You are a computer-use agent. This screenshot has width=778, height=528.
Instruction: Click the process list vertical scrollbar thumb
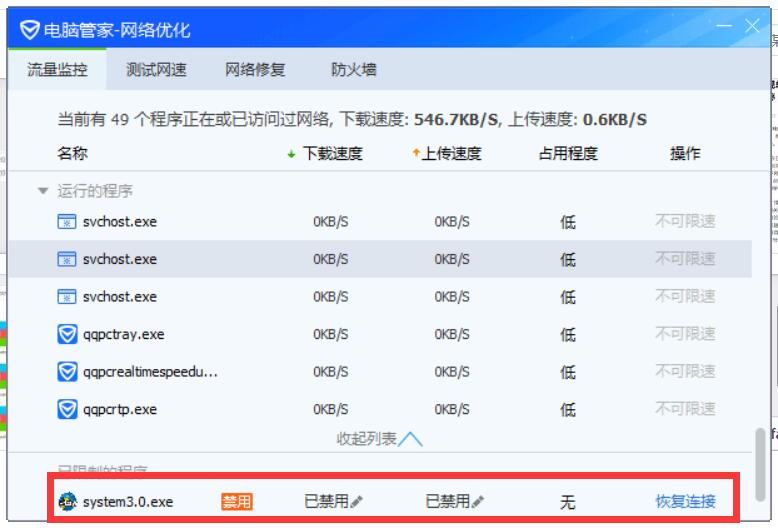[760, 465]
